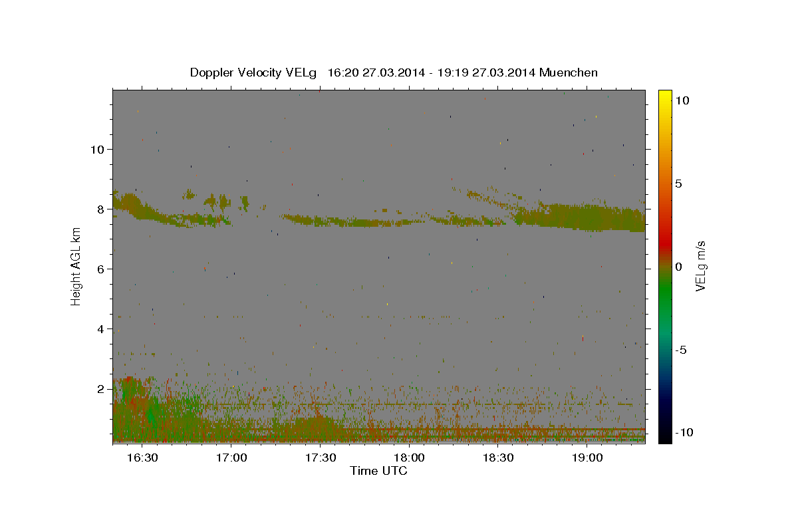
Task: Click the 'Time UTC' x-axis label
Action: tap(378, 471)
